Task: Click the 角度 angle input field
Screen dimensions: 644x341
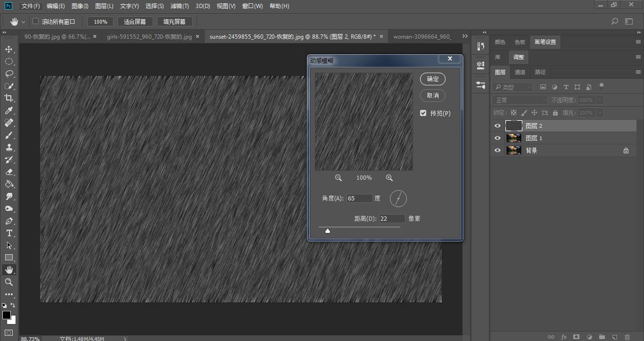Action: tap(359, 199)
